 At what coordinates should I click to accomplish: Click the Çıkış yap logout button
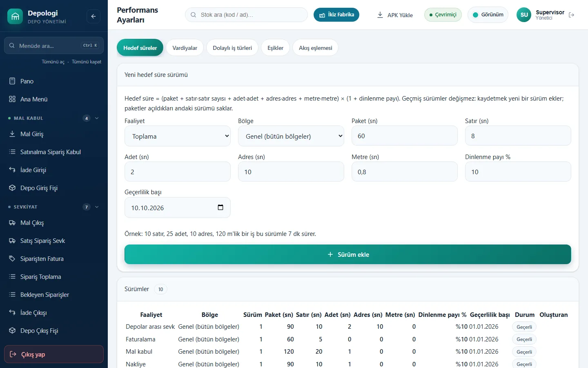pos(54,354)
